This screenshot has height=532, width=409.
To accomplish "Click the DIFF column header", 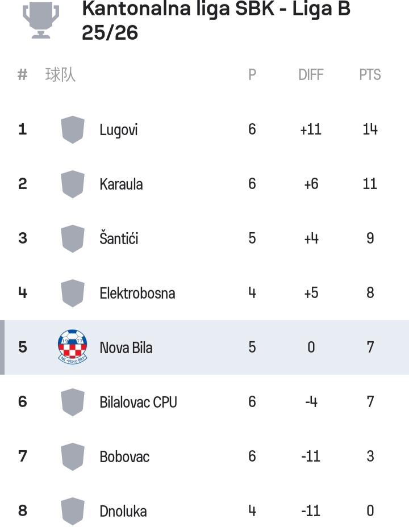I will pos(311,75).
